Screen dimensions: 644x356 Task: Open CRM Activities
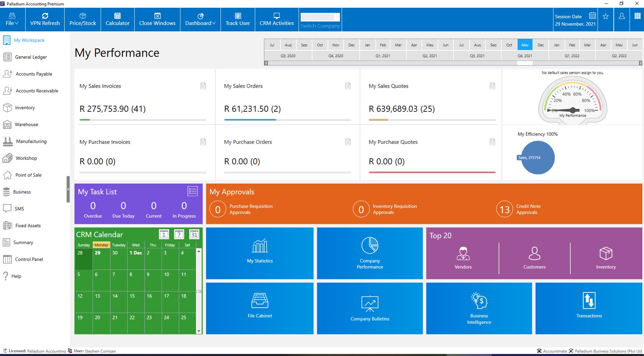[276, 19]
